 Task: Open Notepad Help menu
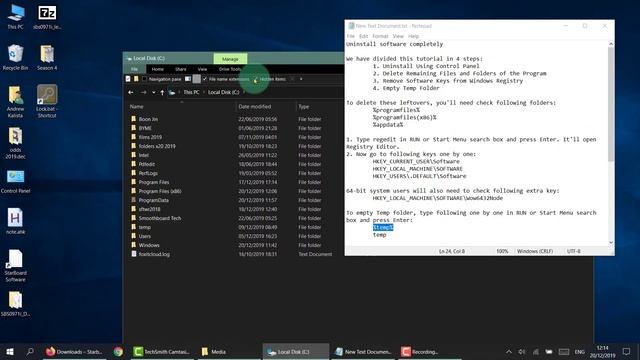(x=413, y=36)
